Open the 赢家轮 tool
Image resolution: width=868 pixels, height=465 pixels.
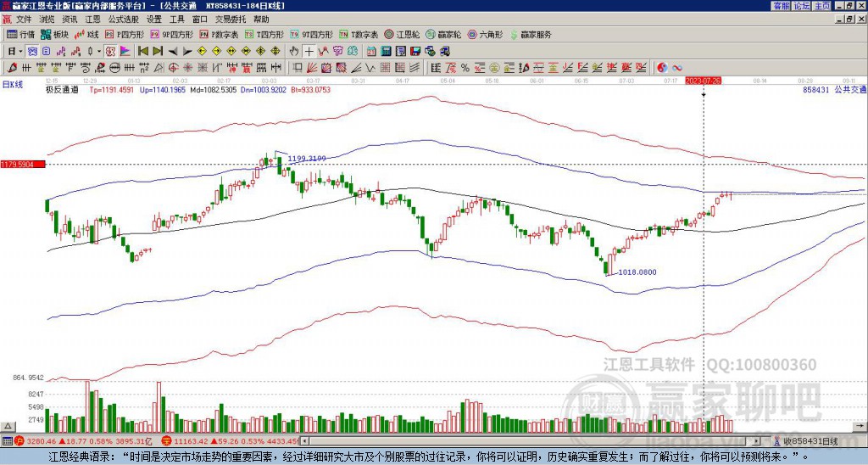point(444,34)
